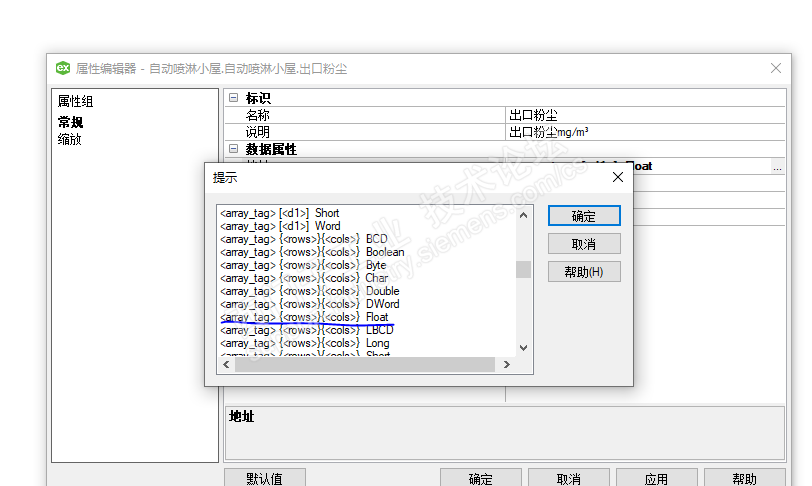
Task: Click the horizontal scrollbar thumb in hint list
Action: (365, 365)
